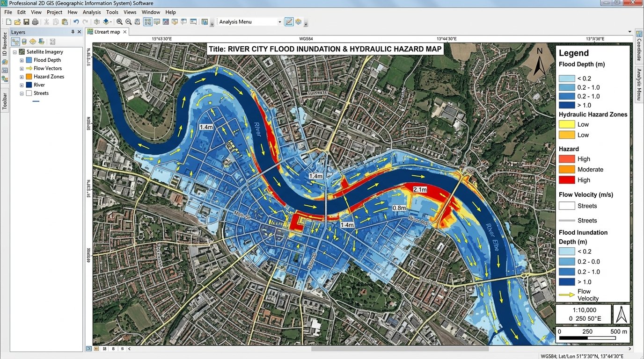Open the Edit menu
The height and width of the screenshot is (359, 644).
click(22, 12)
